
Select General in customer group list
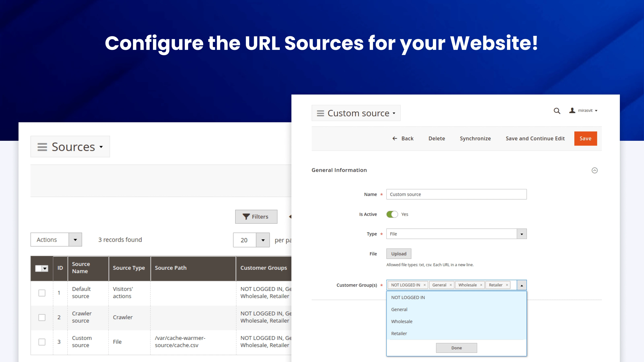click(399, 310)
